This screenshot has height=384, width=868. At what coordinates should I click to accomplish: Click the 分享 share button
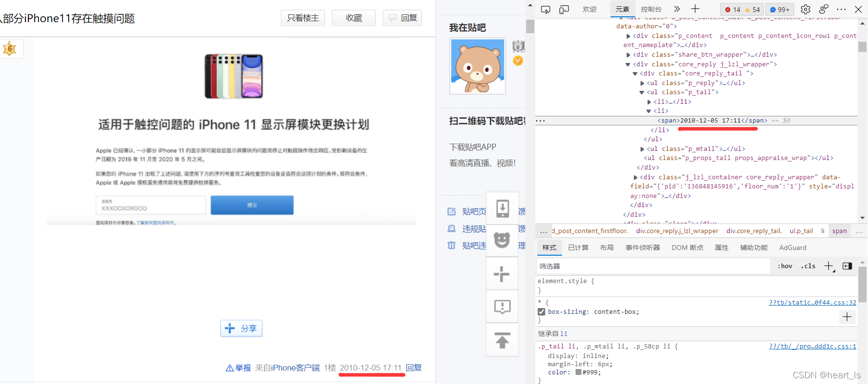241,328
